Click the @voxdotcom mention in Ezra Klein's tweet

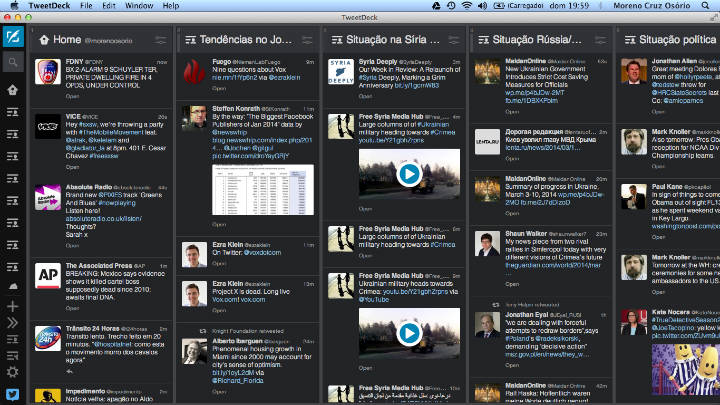coord(262,253)
